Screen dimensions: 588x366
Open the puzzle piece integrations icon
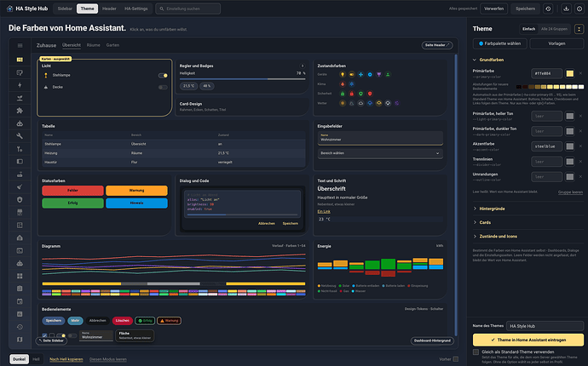pyautogui.click(x=20, y=111)
